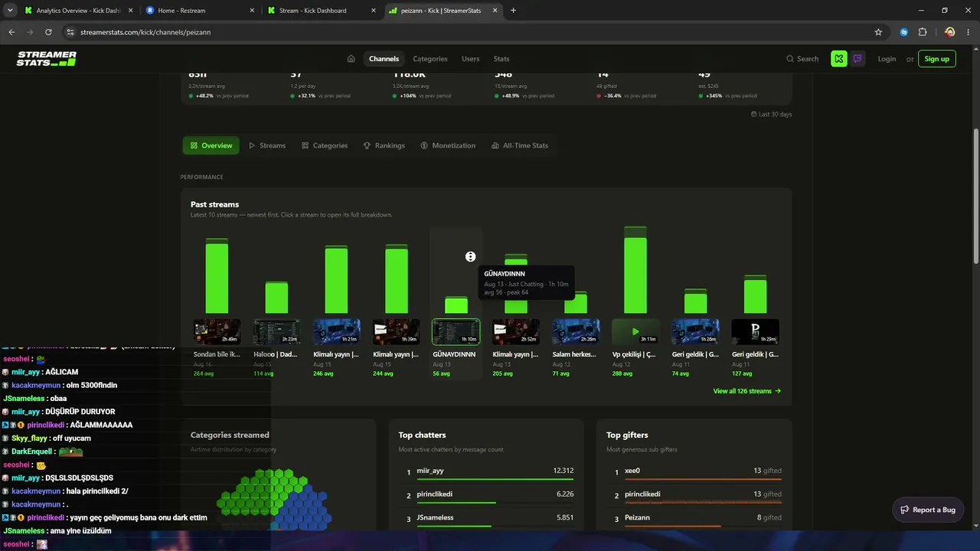Reload the page
This screenshot has height=551, width=980.
point(48,32)
